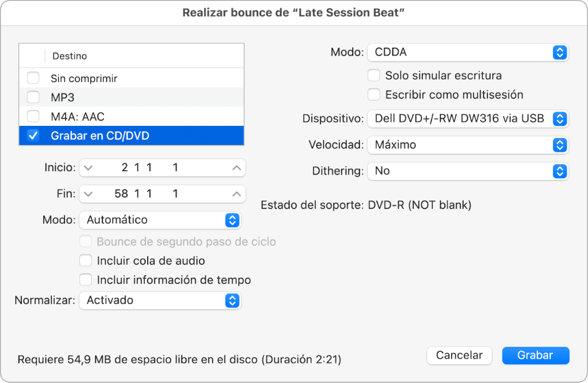
Task: Increase the Fin position with up chevron
Action: pos(236,194)
